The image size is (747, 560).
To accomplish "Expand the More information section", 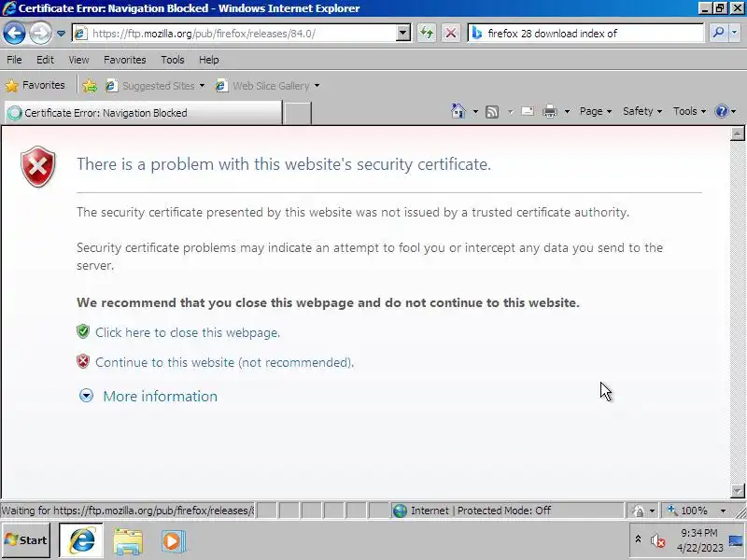I will tap(86, 396).
